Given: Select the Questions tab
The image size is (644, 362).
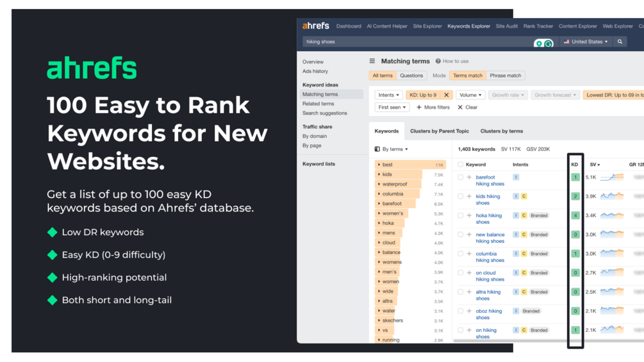Looking at the screenshot, I should [x=411, y=76].
